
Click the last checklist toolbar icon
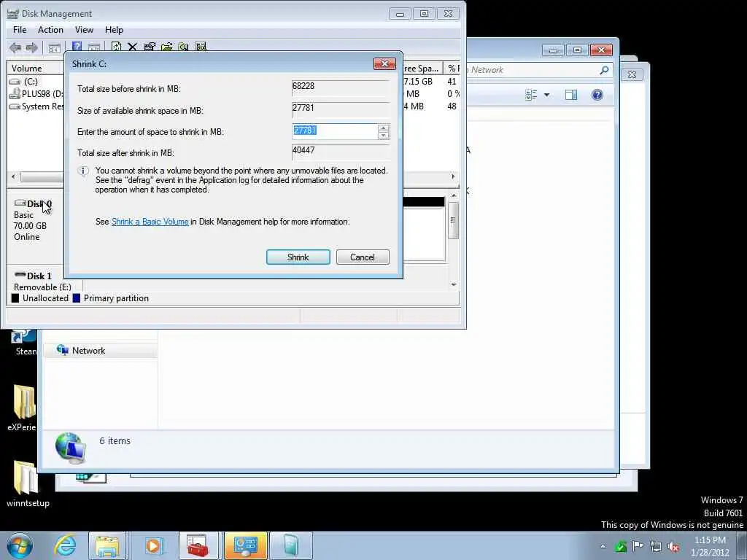pyautogui.click(x=201, y=47)
